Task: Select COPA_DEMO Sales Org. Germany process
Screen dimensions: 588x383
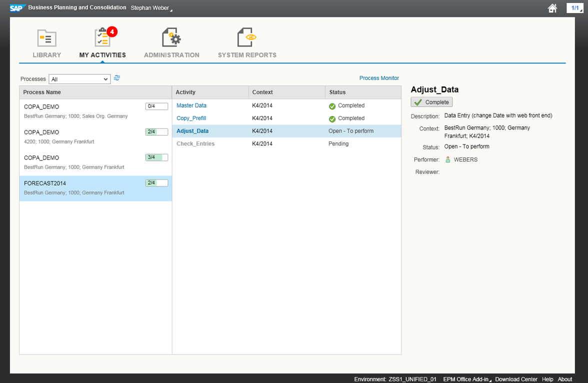Action: pos(95,112)
